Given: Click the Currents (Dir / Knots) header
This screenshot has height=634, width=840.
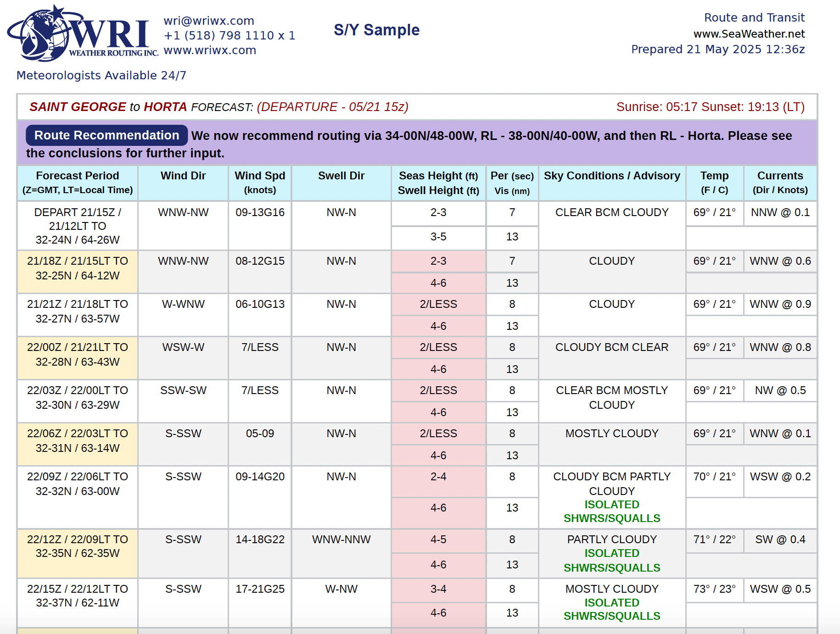Looking at the screenshot, I should pyautogui.click(x=780, y=183).
